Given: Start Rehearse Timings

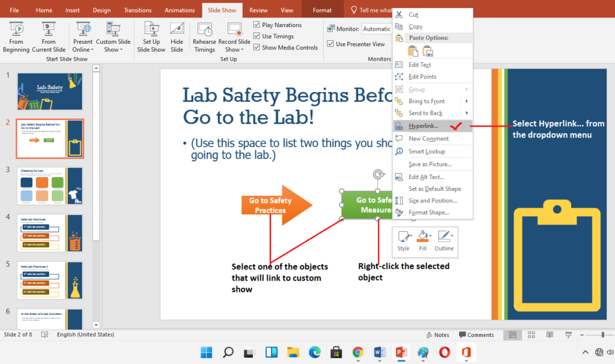Looking at the screenshot, I should point(204,37).
